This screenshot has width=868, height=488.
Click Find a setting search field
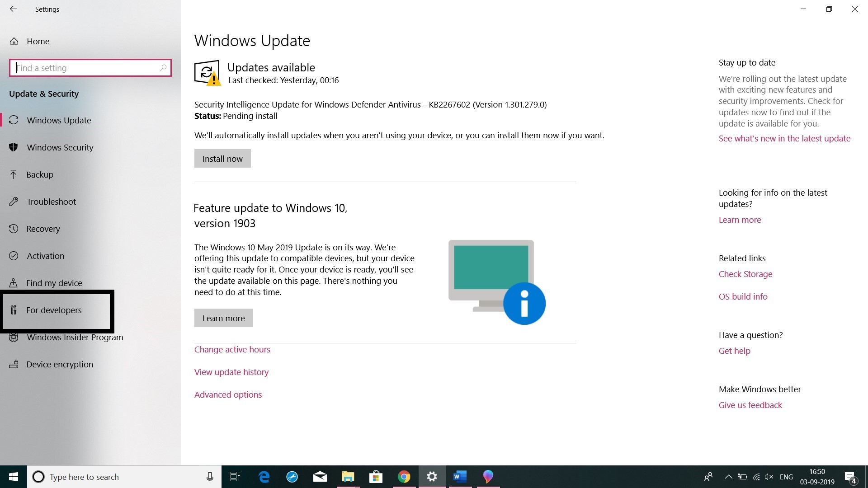(x=90, y=67)
